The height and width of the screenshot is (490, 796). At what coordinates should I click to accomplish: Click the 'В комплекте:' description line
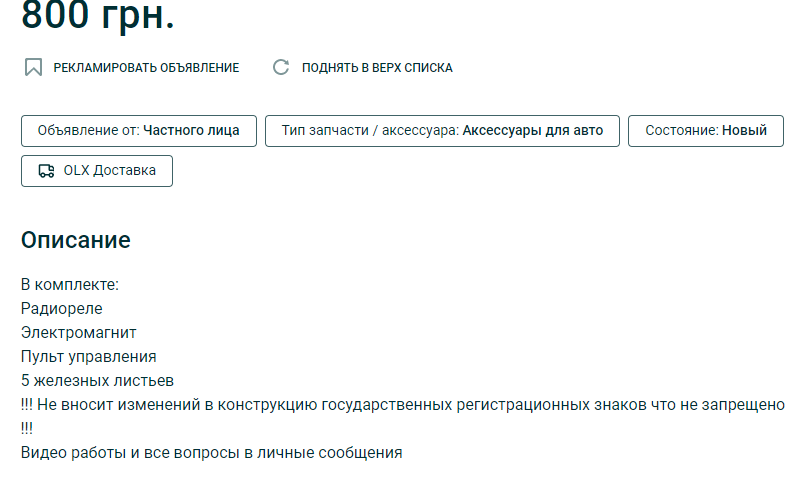[70, 285]
